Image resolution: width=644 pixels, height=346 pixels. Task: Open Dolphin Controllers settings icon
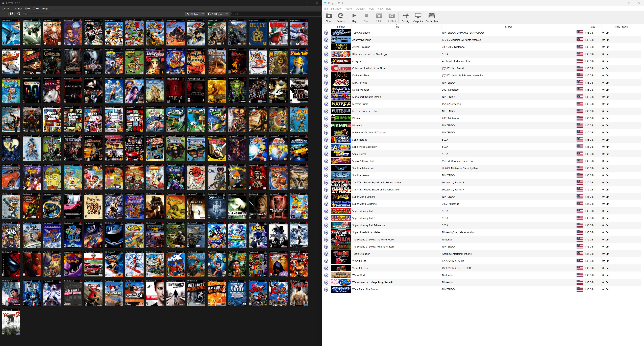pos(432,18)
